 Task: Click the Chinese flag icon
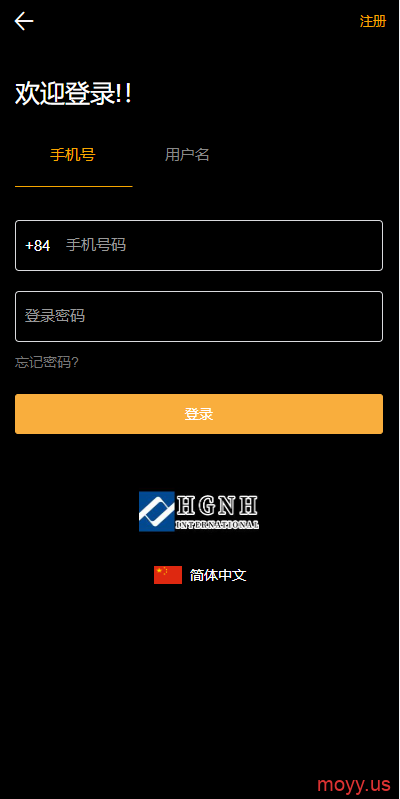[x=168, y=575]
